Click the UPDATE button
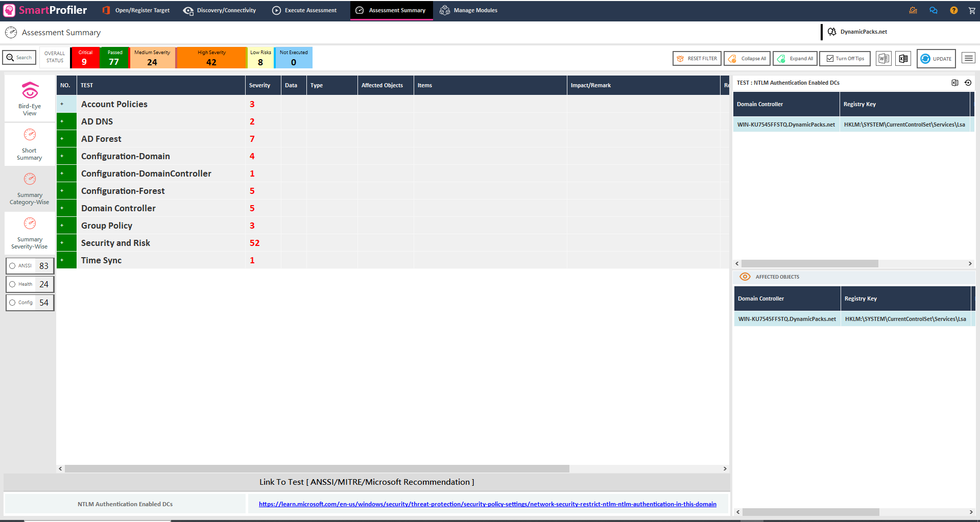Viewport: 980px width, 522px height. 936,59
